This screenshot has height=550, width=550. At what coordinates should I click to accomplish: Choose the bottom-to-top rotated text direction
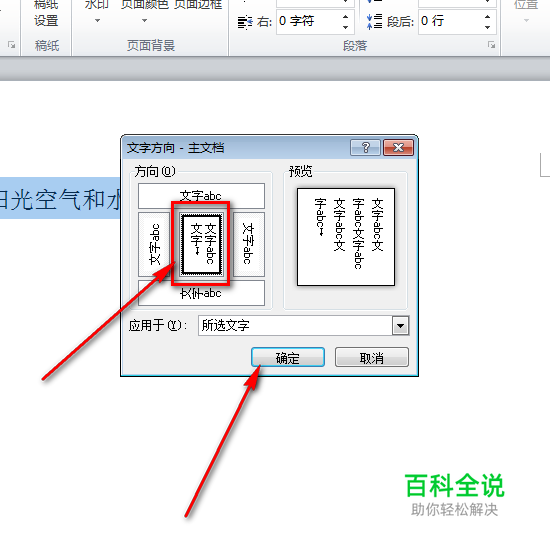tap(154, 244)
